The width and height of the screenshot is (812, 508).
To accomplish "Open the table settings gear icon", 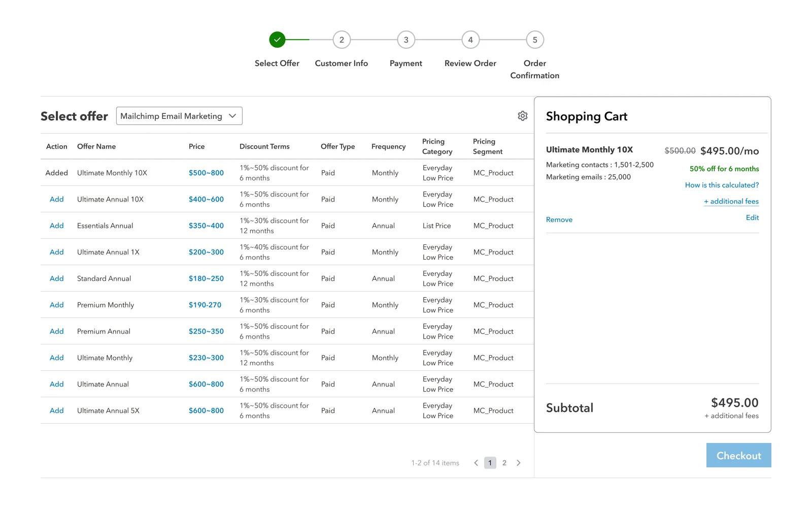I will [x=523, y=116].
